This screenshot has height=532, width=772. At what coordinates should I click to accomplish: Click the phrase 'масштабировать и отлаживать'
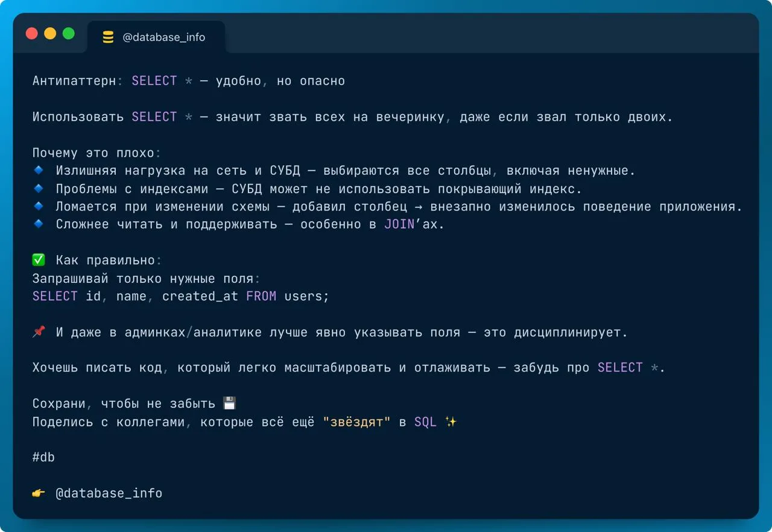[387, 368]
